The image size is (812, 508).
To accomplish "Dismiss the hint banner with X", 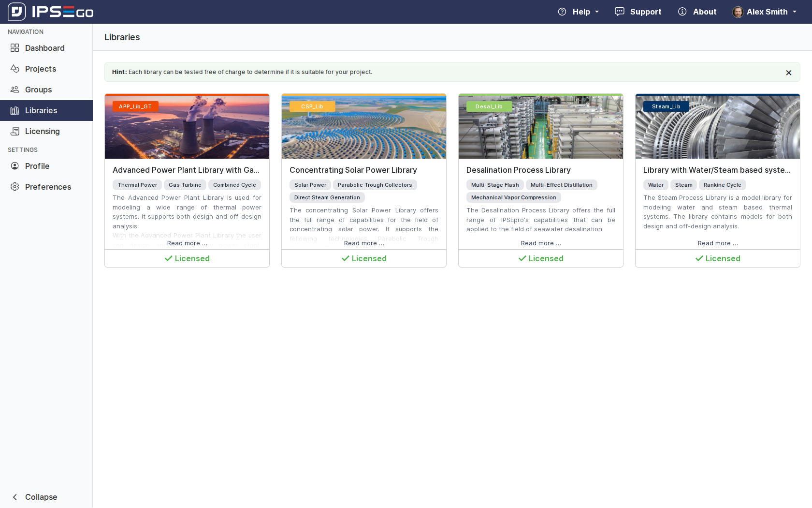I will tap(788, 73).
